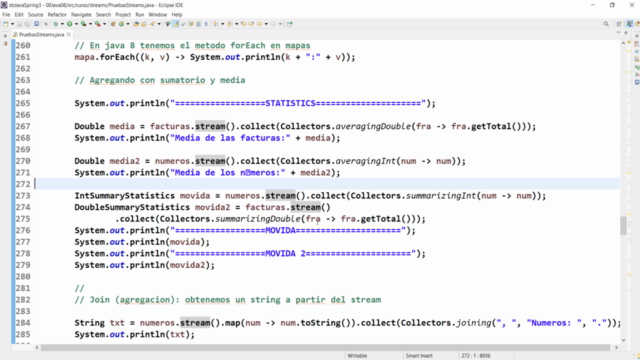Click 'movida2' variable on line 279
Viewport: 640px width, 360px height.
click(x=187, y=265)
